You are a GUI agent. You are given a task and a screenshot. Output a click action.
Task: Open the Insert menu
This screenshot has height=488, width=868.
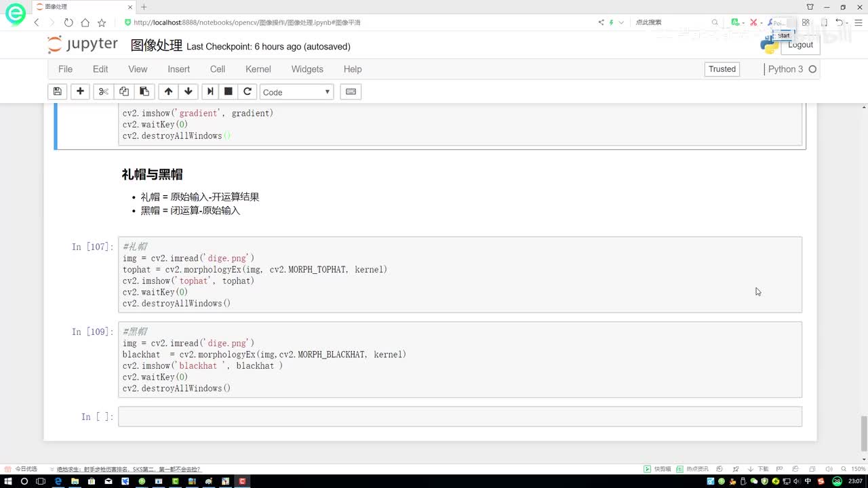coord(179,69)
